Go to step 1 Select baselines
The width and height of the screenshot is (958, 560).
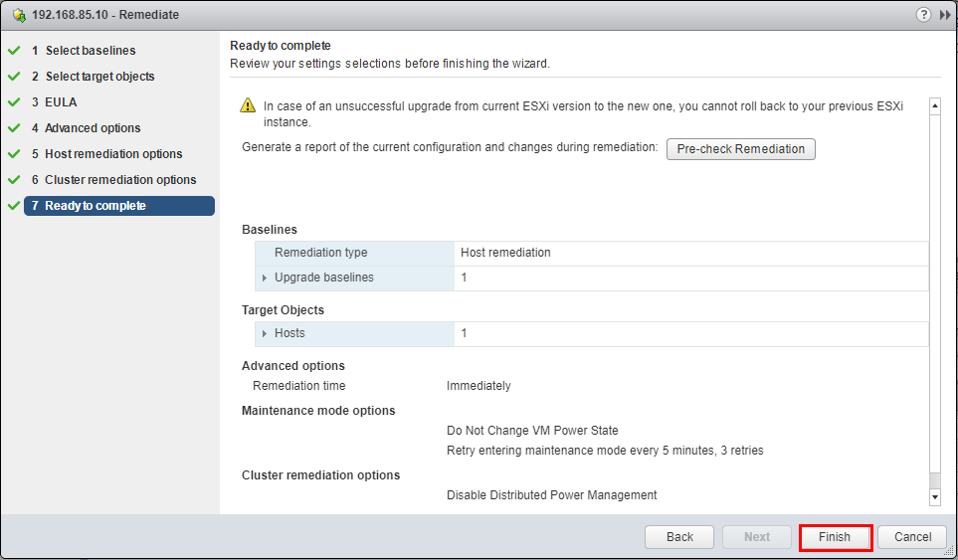(90, 51)
